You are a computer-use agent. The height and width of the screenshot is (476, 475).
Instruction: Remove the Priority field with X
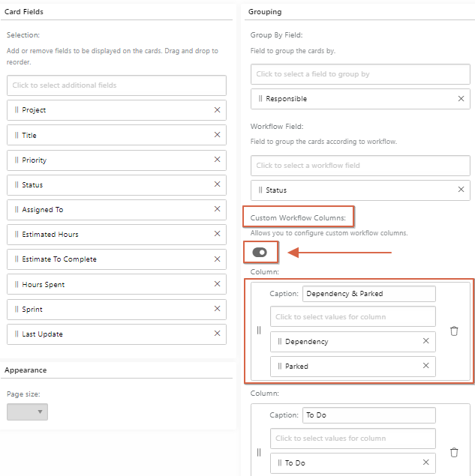[x=217, y=160]
